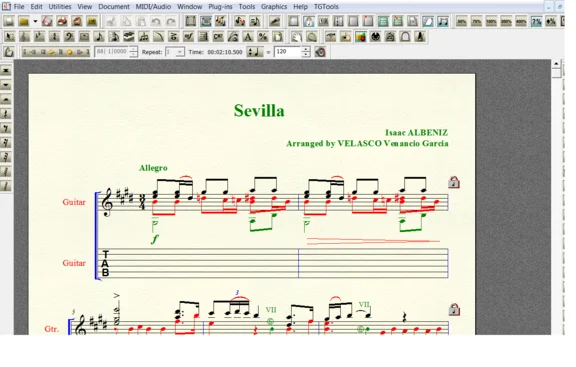Expand the arrow beside the Open folder icon

point(35,21)
